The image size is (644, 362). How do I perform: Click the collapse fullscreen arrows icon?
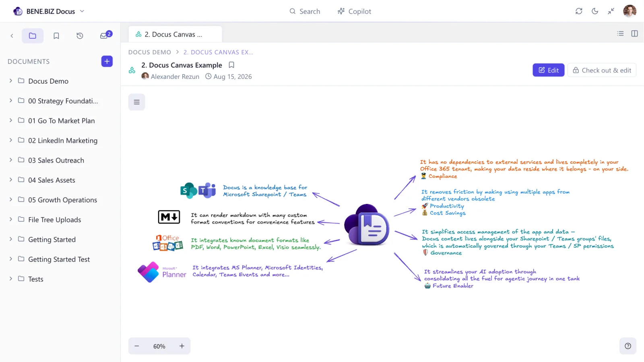click(x=611, y=11)
